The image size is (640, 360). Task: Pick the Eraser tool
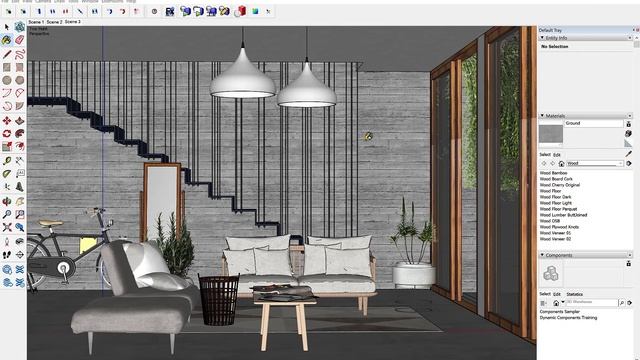point(20,40)
